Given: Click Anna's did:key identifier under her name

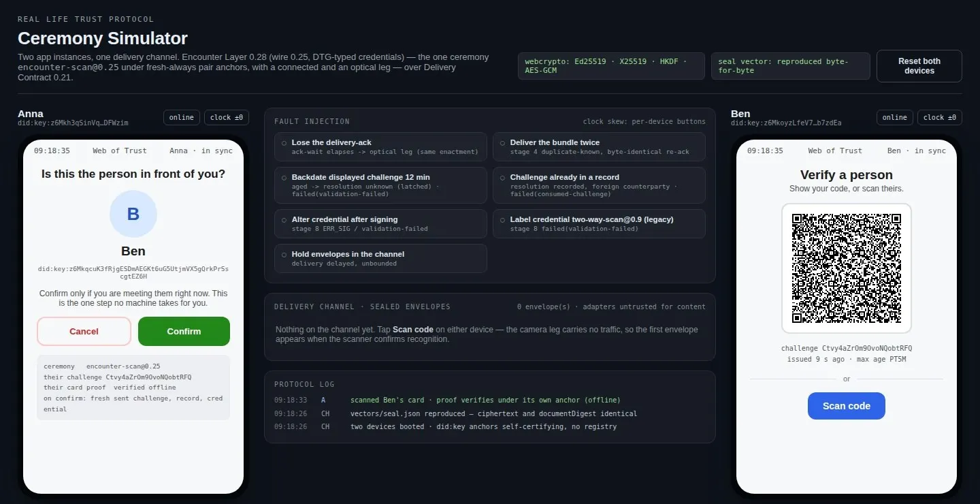Looking at the screenshot, I should 73,123.
